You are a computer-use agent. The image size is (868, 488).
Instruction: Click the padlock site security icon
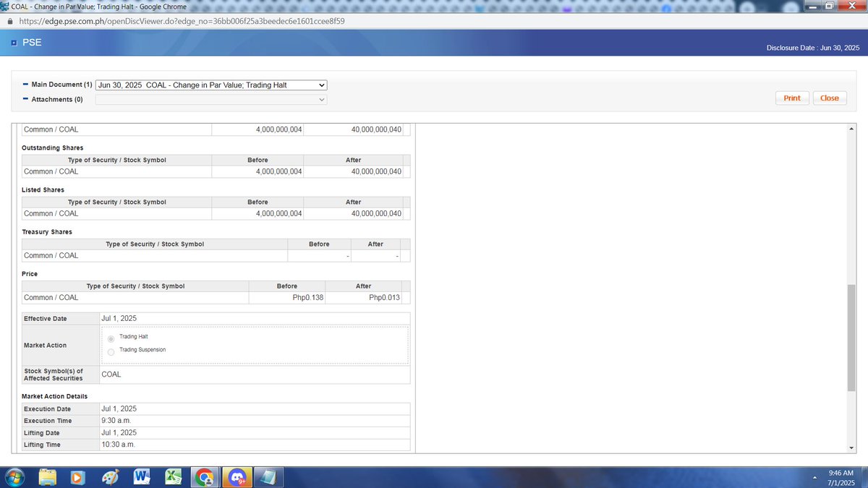(x=9, y=22)
